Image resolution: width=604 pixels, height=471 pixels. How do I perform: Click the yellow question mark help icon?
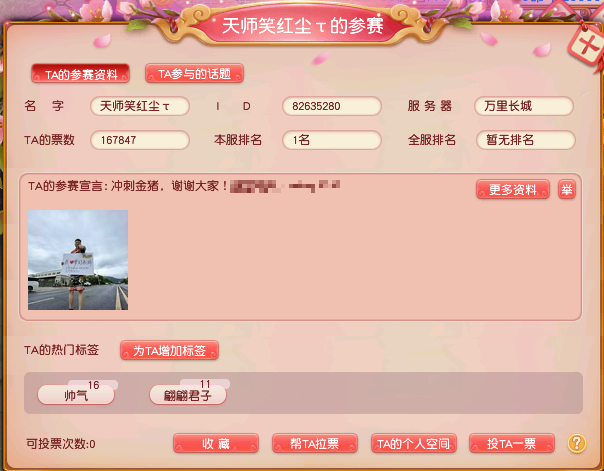tap(577, 443)
